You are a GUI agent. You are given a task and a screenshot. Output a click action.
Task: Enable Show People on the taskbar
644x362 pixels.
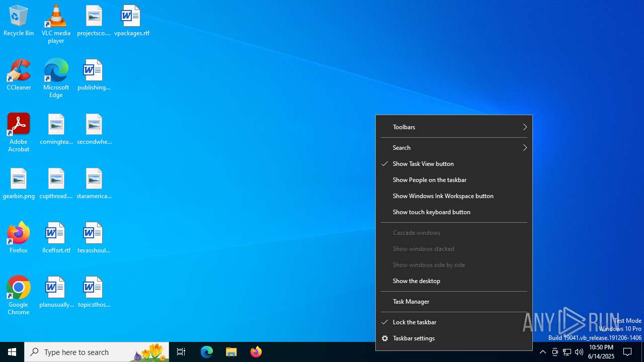tap(454, 180)
